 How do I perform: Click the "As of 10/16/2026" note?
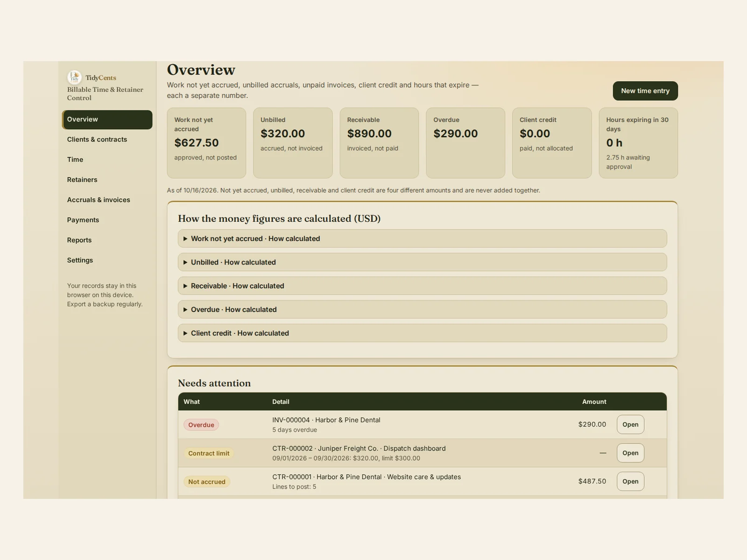(353, 190)
